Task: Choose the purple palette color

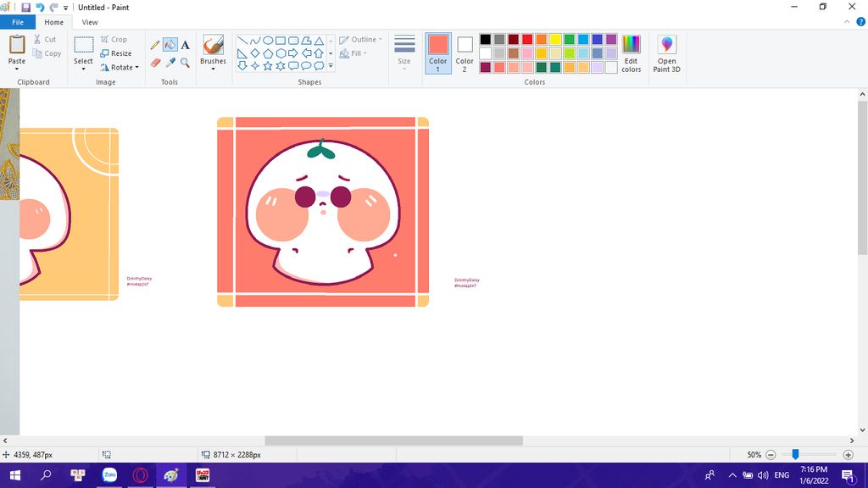Action: [x=611, y=39]
